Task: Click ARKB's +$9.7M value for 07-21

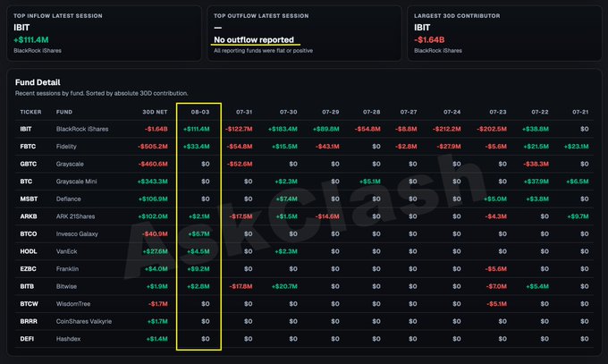Action: [578, 216]
